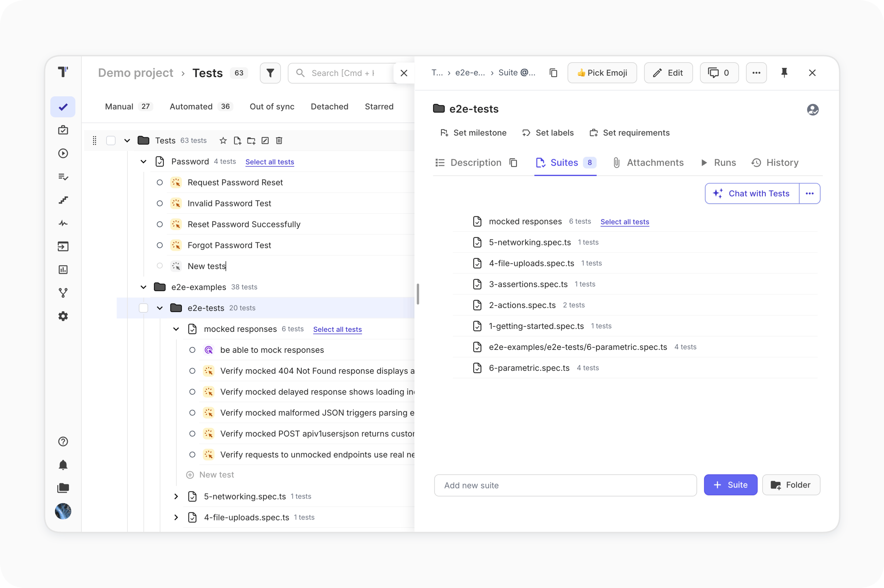
Task: Click Select all tests link for Password
Action: pos(270,162)
